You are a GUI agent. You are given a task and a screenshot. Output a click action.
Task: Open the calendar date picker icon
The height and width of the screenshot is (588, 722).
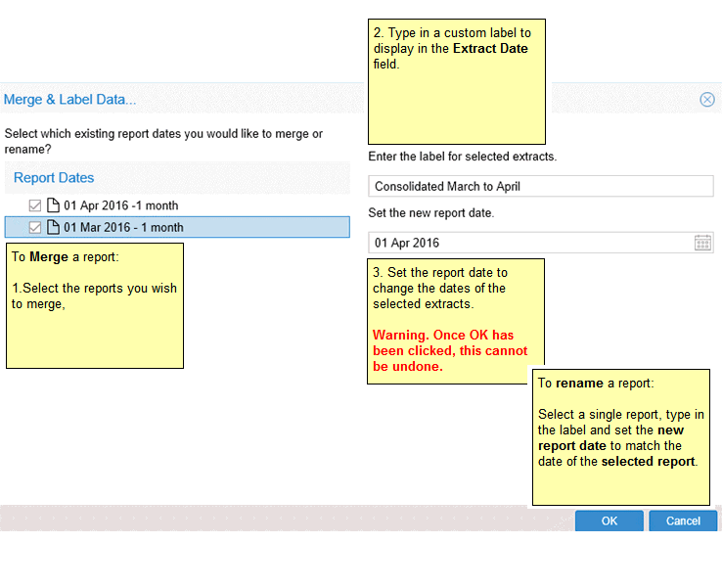pos(702,243)
